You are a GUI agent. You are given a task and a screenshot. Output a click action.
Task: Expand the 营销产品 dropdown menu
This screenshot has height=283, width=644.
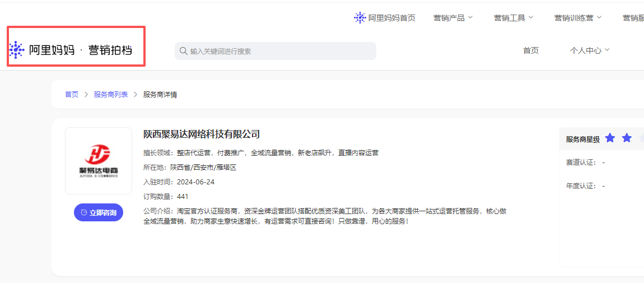pyautogui.click(x=453, y=18)
